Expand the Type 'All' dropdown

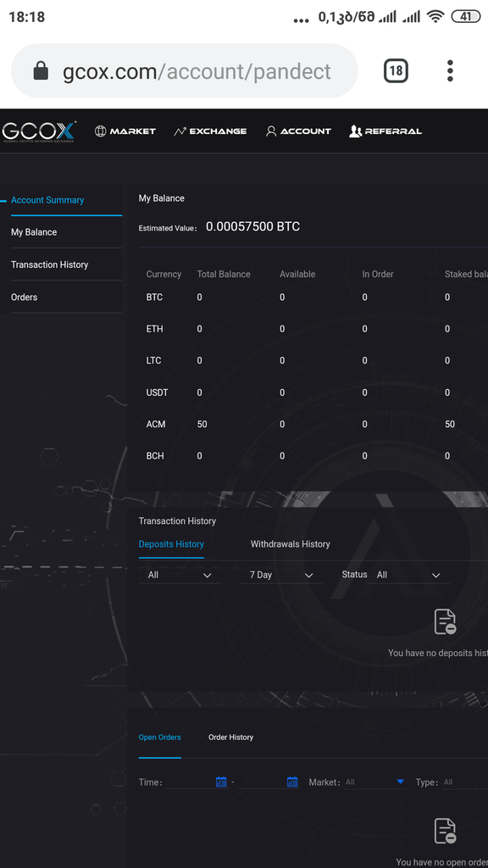point(465,782)
